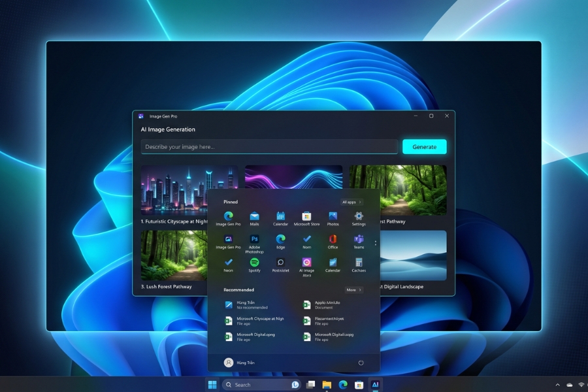
Task: Launch Edge from the Pinned apps grid
Action: click(280, 242)
